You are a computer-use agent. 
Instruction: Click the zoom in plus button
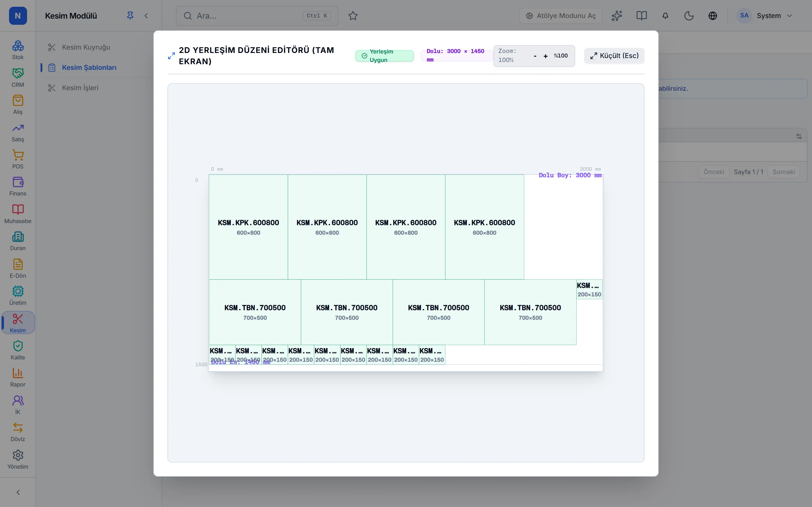click(x=546, y=56)
